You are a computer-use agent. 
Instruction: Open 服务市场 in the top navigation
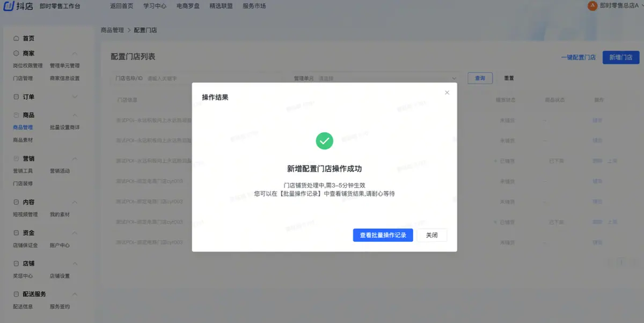(254, 6)
